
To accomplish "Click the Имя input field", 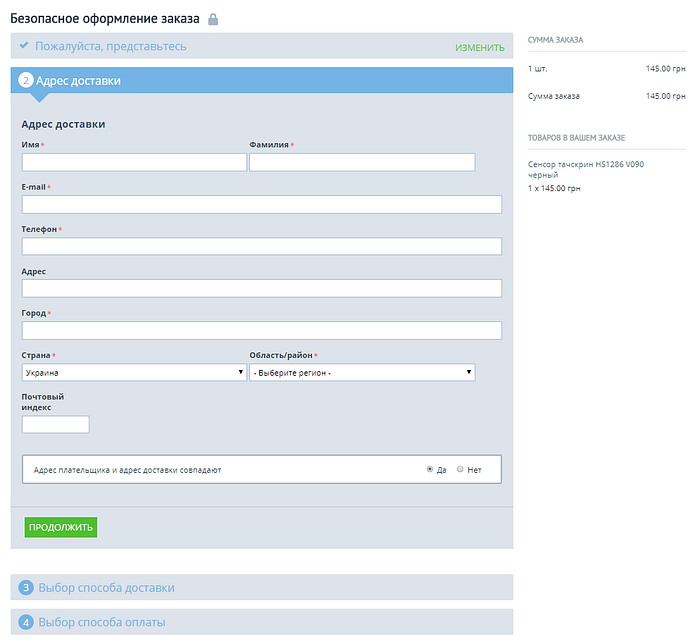I will [134, 162].
